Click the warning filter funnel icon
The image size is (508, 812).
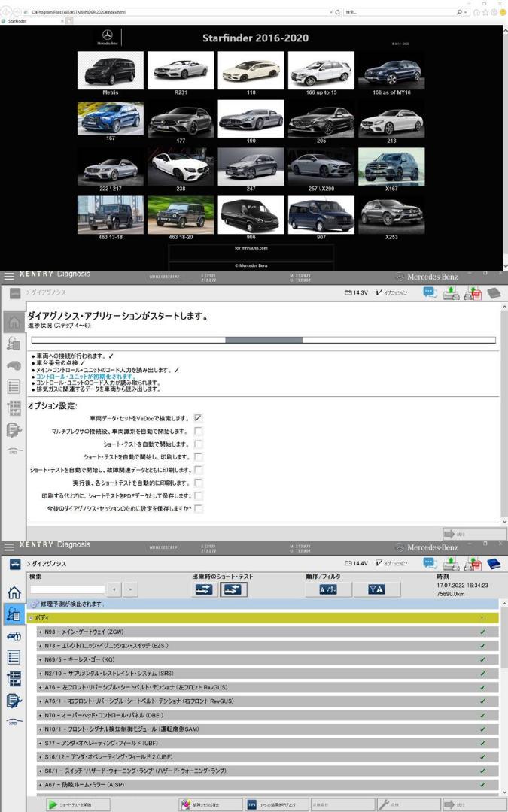click(376, 589)
